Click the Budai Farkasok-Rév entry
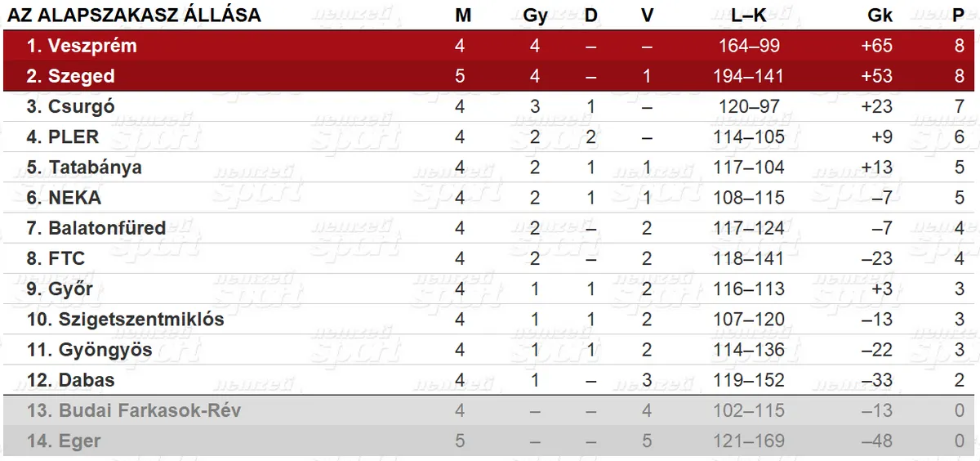 pos(149,410)
